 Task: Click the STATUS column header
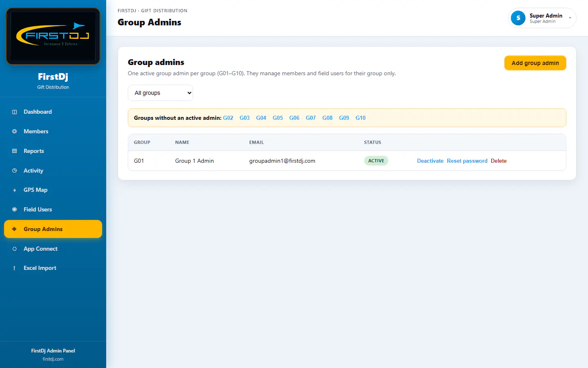[x=372, y=143]
